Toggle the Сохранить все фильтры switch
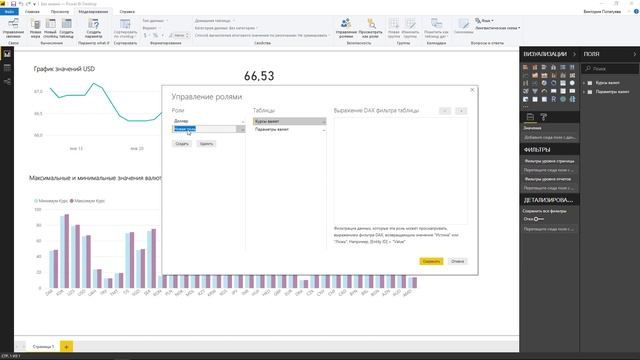 click(x=539, y=219)
